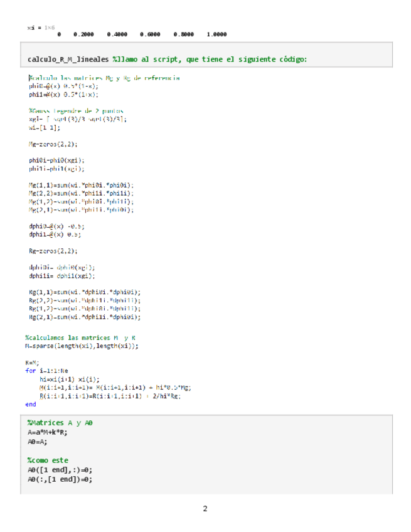Click the comment '%como este'
The image size is (411, 532).
coord(48,460)
